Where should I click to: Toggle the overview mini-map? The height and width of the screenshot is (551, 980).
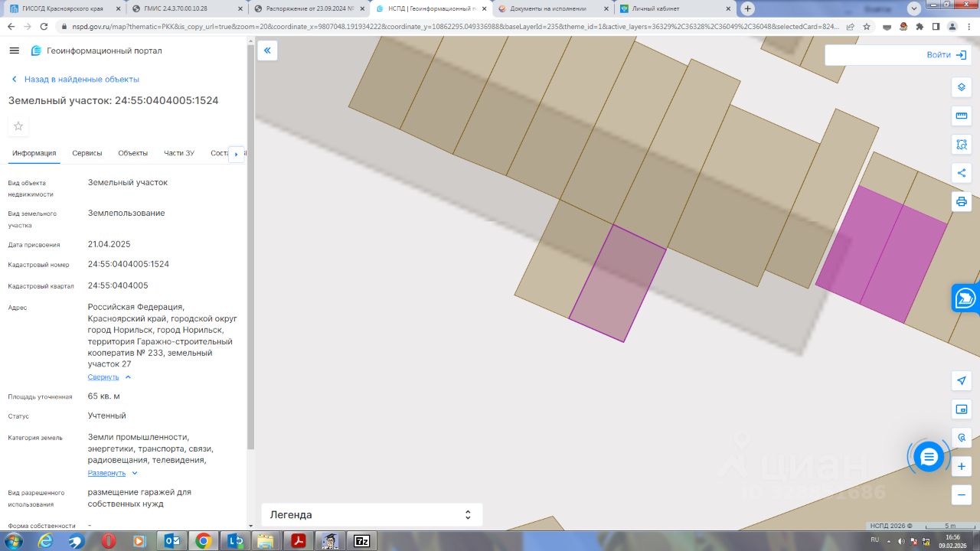[962, 409]
